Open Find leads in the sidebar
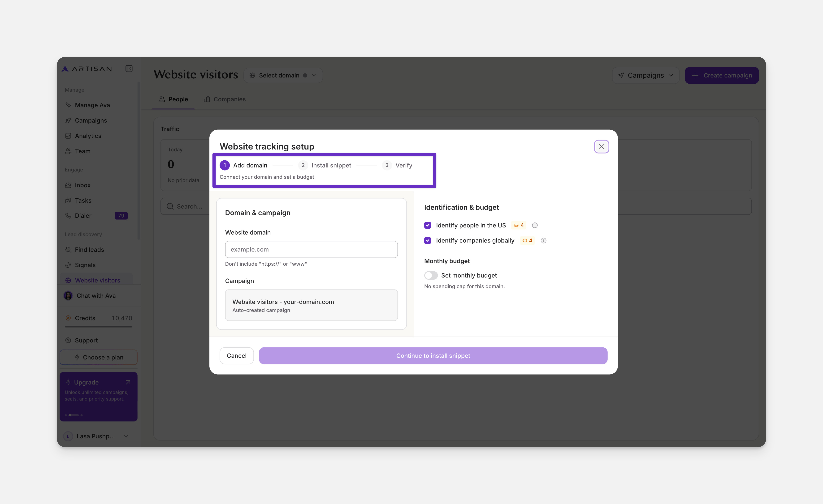 coord(96,250)
